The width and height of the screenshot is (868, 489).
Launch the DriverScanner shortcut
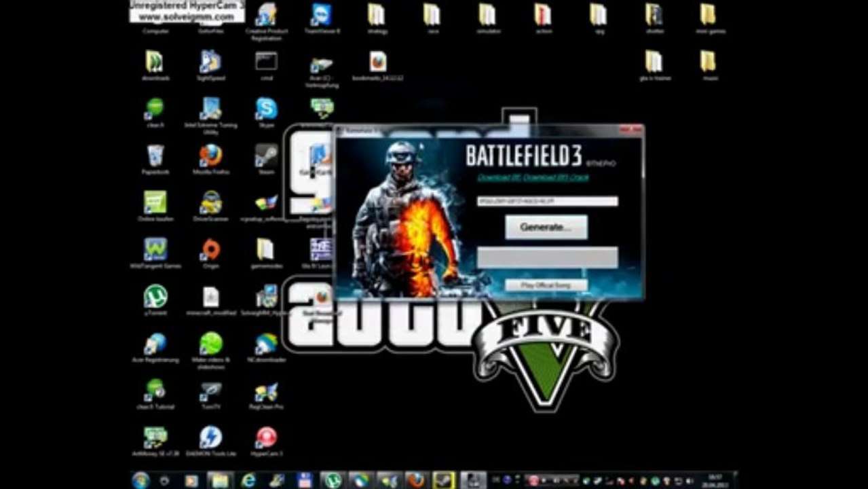[210, 206]
